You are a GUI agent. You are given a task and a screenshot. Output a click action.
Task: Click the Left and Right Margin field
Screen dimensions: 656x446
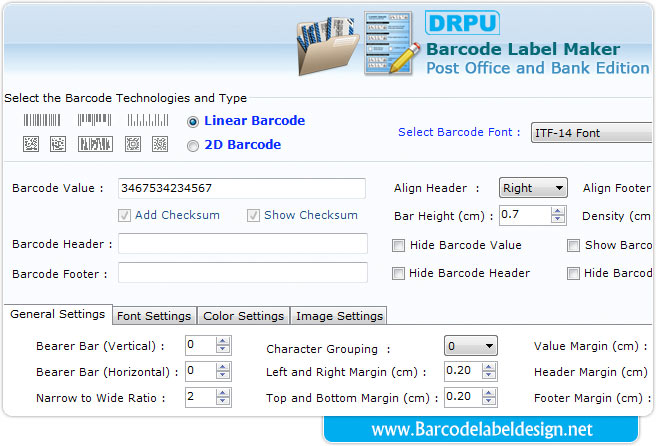click(463, 371)
